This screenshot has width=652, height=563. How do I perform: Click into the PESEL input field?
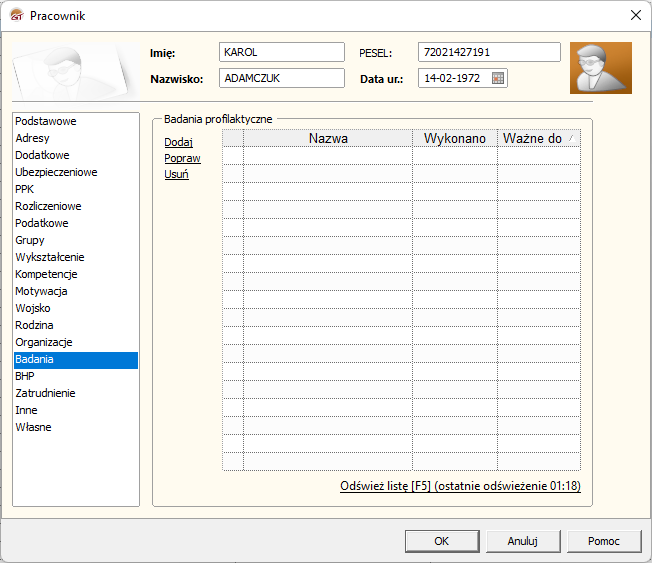(x=488, y=52)
